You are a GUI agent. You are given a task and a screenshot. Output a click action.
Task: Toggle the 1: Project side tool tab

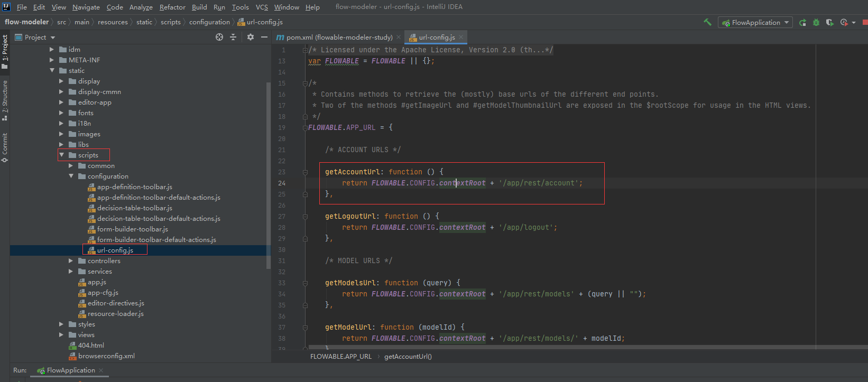tap(5, 52)
